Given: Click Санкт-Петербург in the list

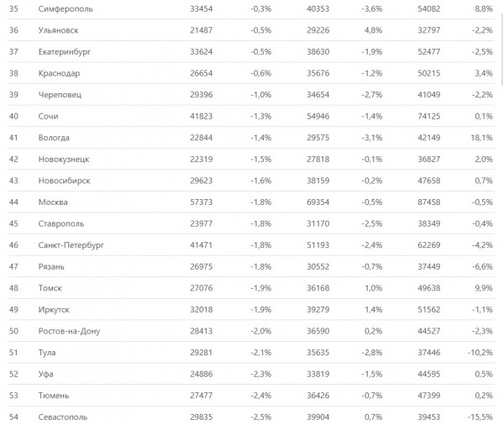Looking at the screenshot, I should 71,245.
